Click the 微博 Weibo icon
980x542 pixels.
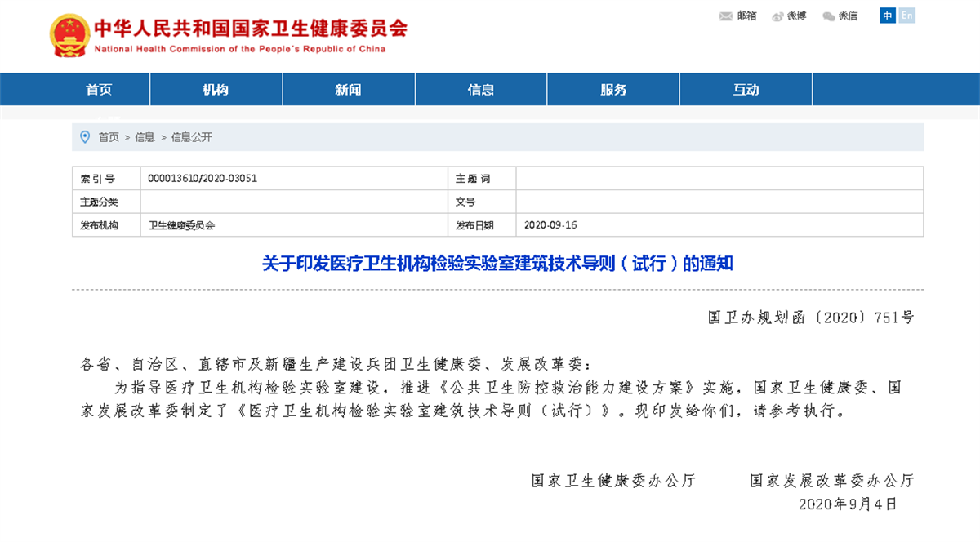point(777,16)
